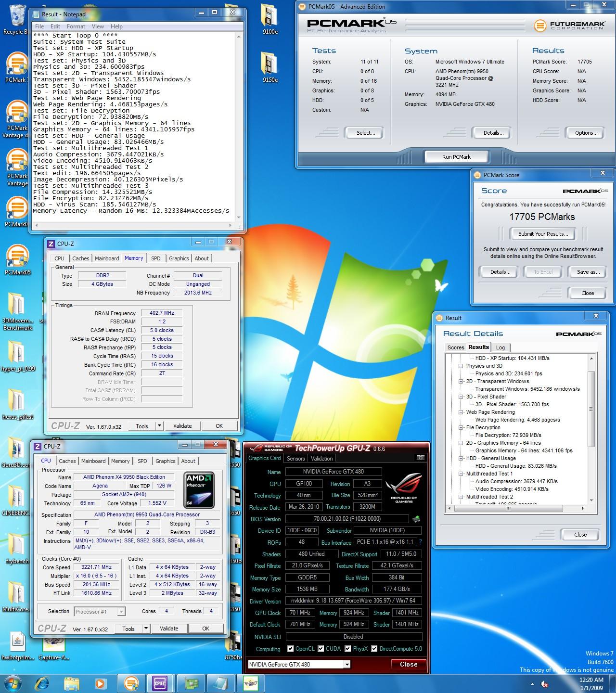Show hidden system tray icons
Viewport: 616px width, 693px height.
point(532,684)
